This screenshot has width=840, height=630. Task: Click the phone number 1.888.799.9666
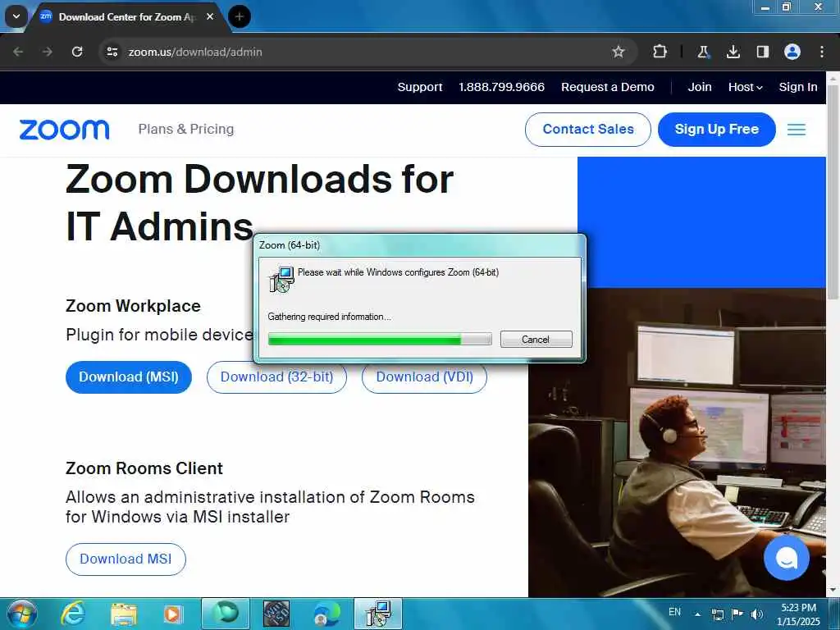[501, 87]
